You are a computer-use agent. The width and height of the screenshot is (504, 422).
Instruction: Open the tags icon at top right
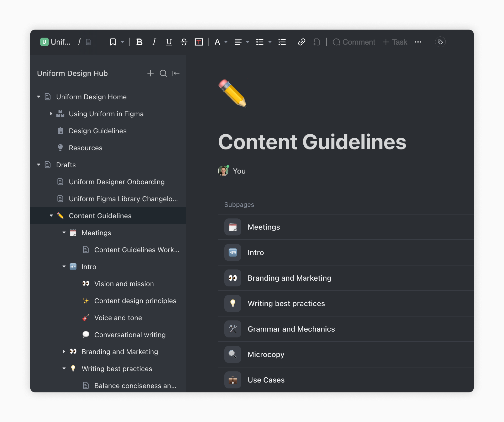(440, 42)
